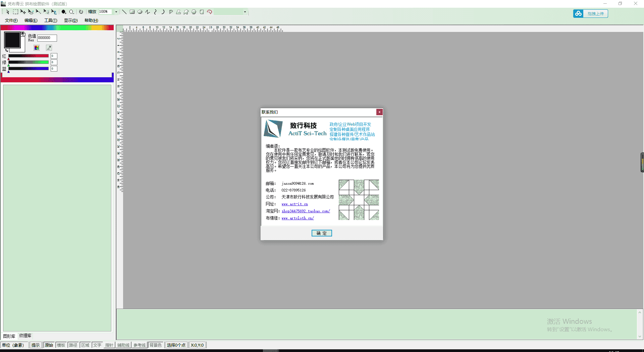Switch to the 纹理库 tab
The width and height of the screenshot is (644, 352).
point(25,336)
